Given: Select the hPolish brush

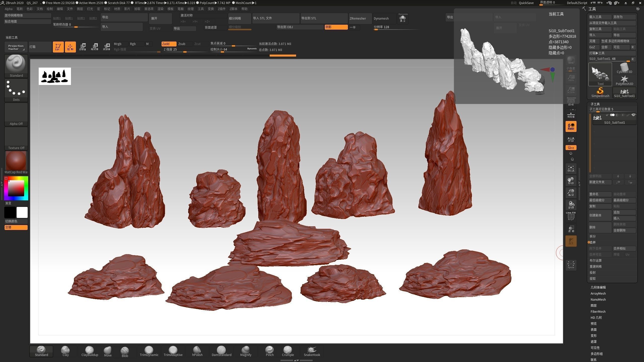Looking at the screenshot, I should (197, 351).
